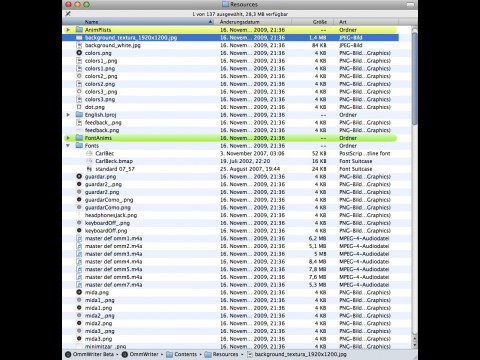Click the background_white.jpg file icon
The width and height of the screenshot is (480, 360).
click(79, 45)
